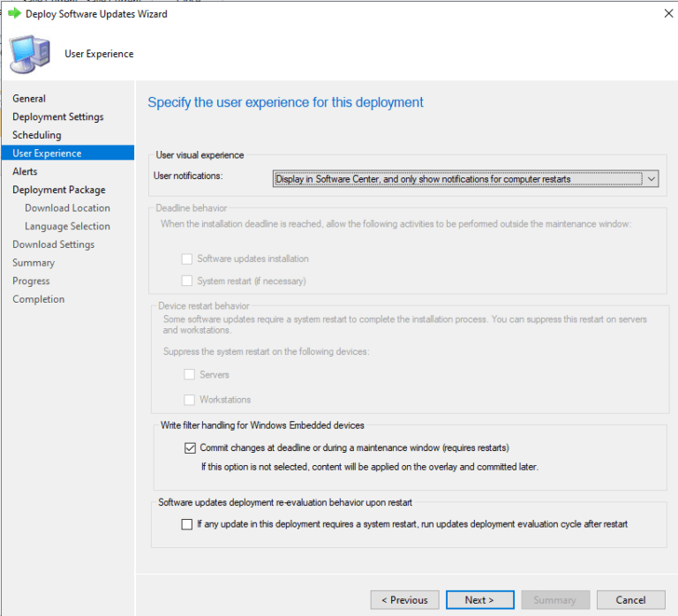Screen dimensions: 678x616
Task: Click the 'User notifications:' label
Action: pos(188,176)
